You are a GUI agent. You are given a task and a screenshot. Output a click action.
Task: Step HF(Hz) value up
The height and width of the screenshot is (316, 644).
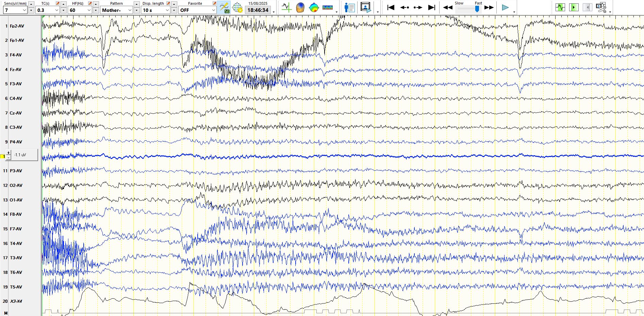pos(96,4)
